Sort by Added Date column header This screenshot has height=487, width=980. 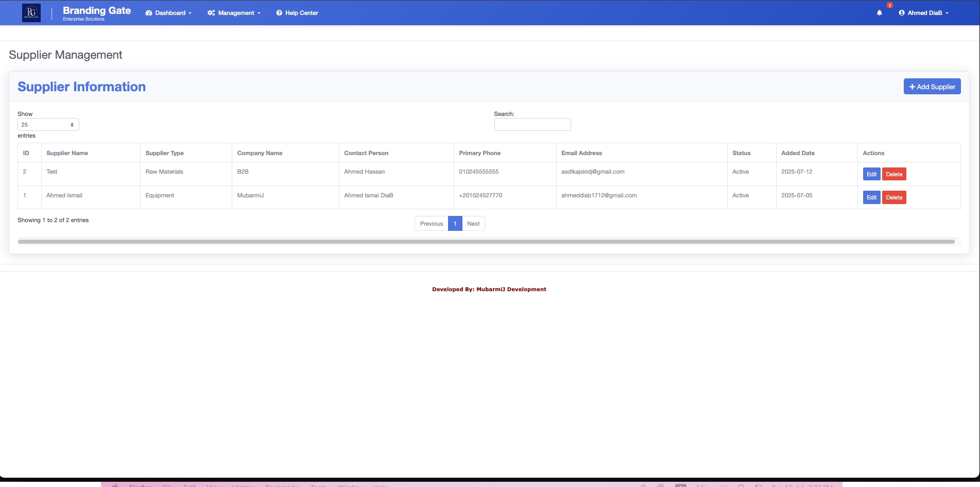point(798,153)
